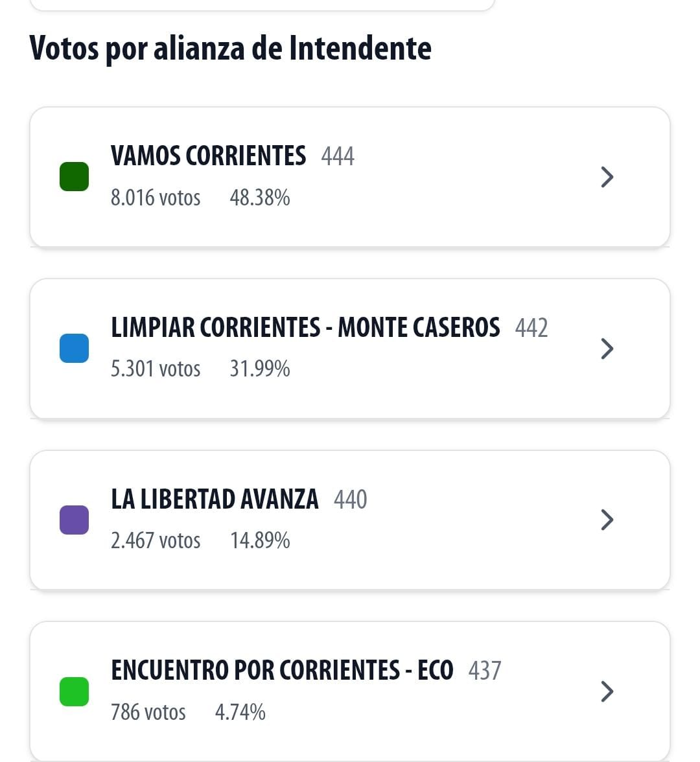Open ENCUENTRO POR CORRIENTES - ECO title
The width and height of the screenshot is (700, 762).
pyautogui.click(x=282, y=671)
